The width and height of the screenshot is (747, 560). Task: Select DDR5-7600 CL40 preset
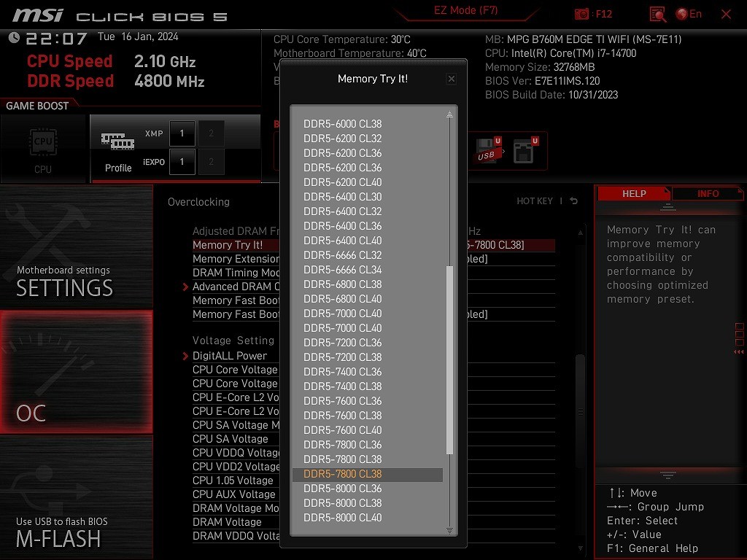343,430
